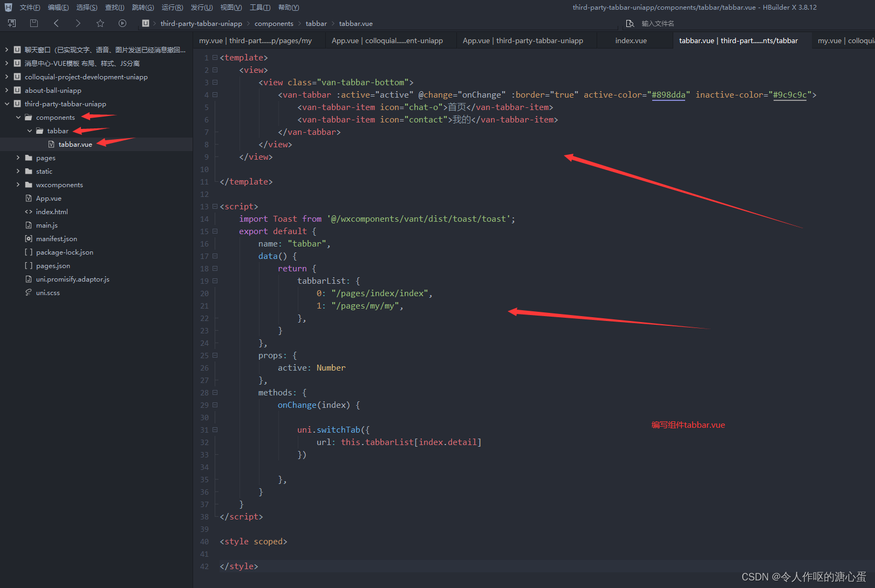
Task: Click the wxcomponents folder icon
Action: point(29,184)
